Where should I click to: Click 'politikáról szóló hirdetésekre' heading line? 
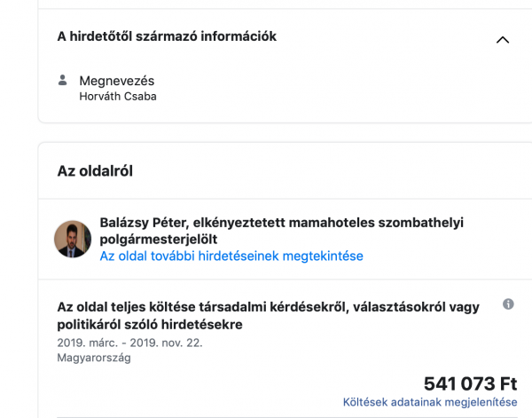pos(150,325)
